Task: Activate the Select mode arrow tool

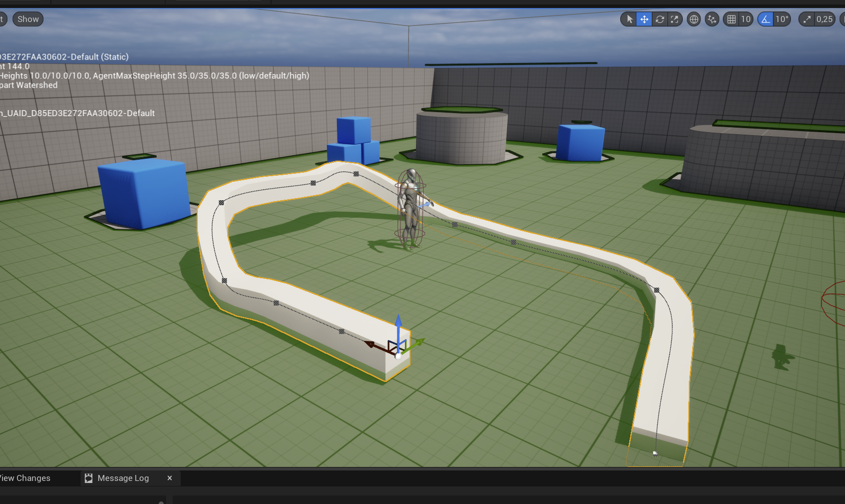Action: (629, 20)
